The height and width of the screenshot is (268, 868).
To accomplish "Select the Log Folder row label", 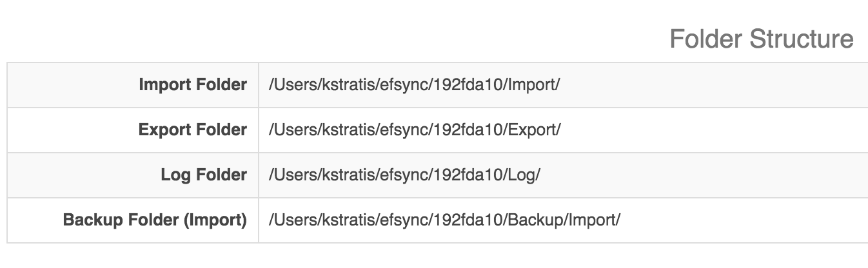I will (x=204, y=175).
